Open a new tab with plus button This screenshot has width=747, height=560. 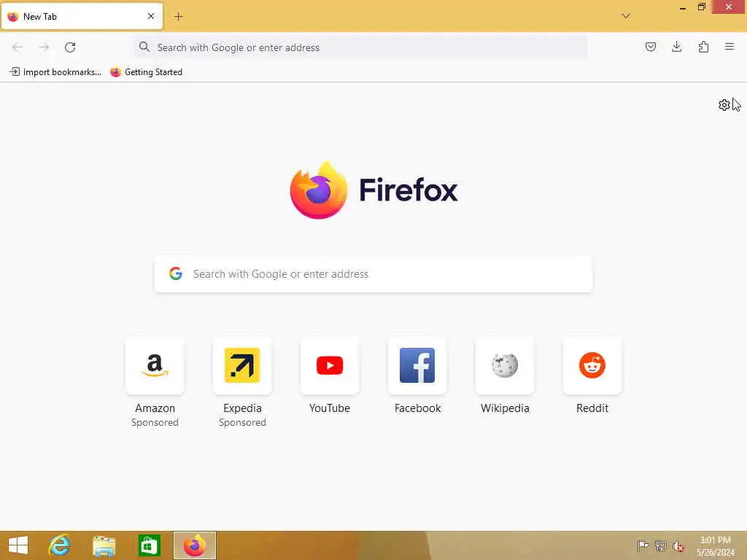(x=178, y=17)
